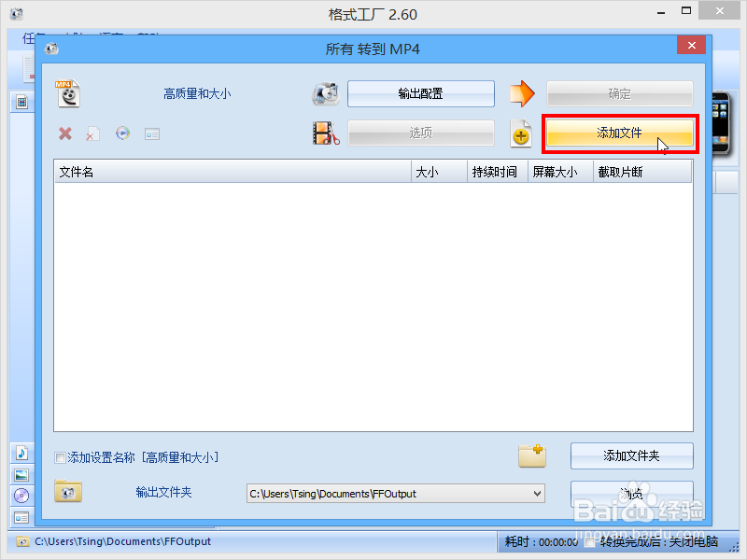Viewport: 747px width, 560px height.
Task: Click the 截取片断 column header
Action: [642, 172]
